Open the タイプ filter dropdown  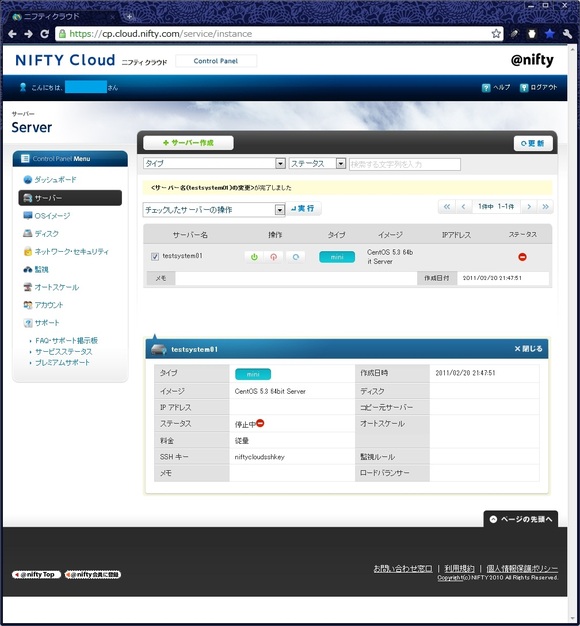click(x=214, y=163)
